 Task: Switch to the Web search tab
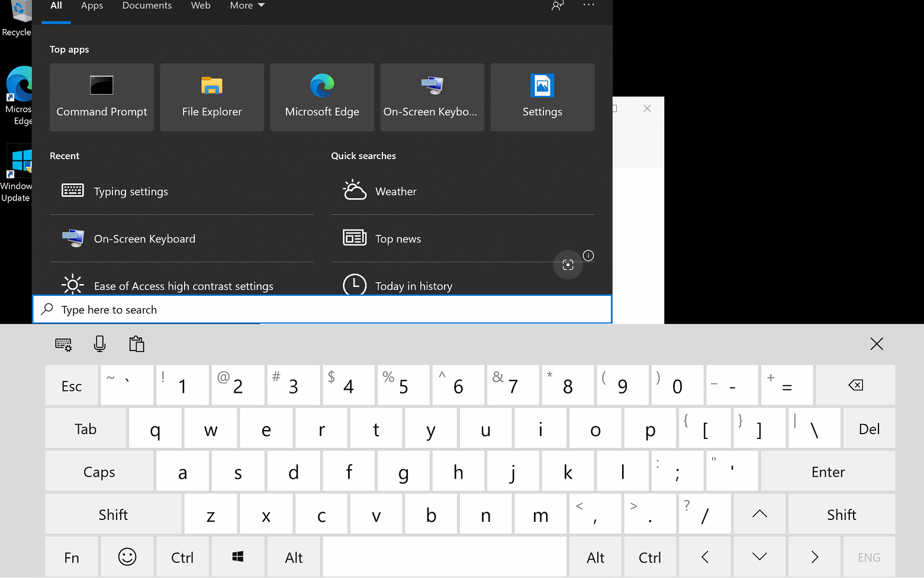tap(201, 6)
